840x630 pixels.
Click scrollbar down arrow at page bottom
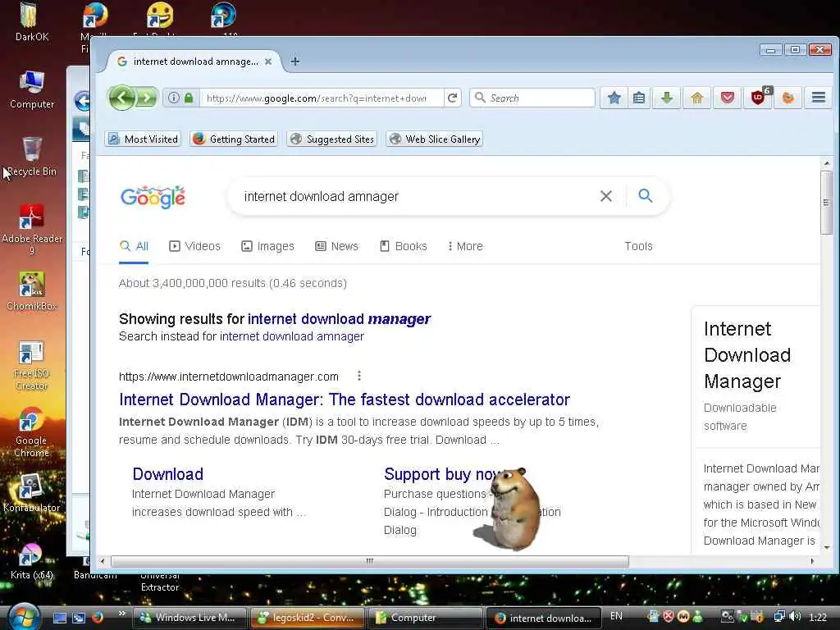pyautogui.click(x=826, y=547)
